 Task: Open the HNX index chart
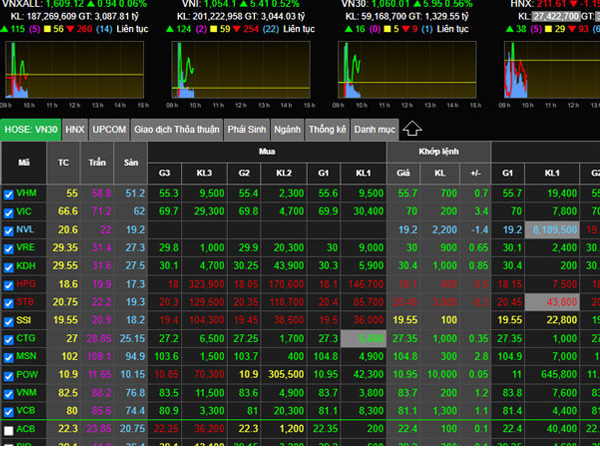pyautogui.click(x=552, y=70)
